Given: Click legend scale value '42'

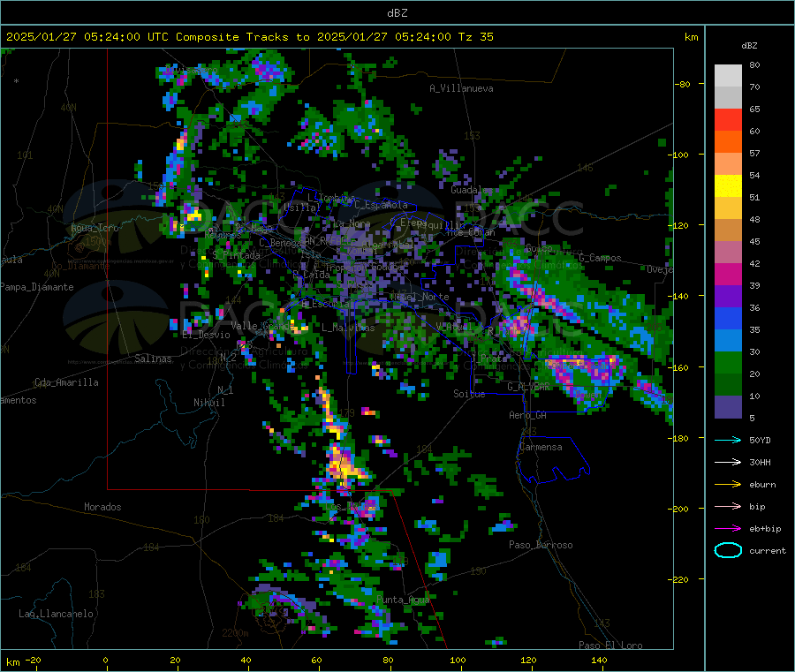Looking at the screenshot, I should point(754,263).
